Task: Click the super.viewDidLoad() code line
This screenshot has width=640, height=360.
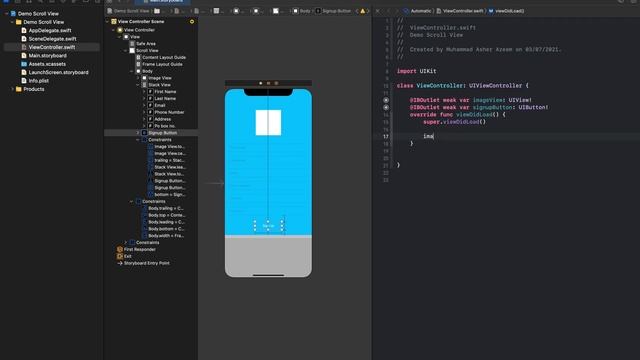Action: tap(454, 122)
